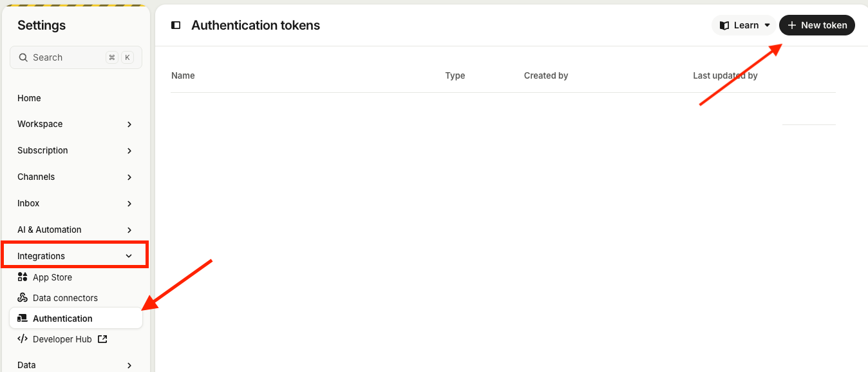The height and width of the screenshot is (372, 868).
Task: Click the Authentication key icon
Action: coord(23,318)
